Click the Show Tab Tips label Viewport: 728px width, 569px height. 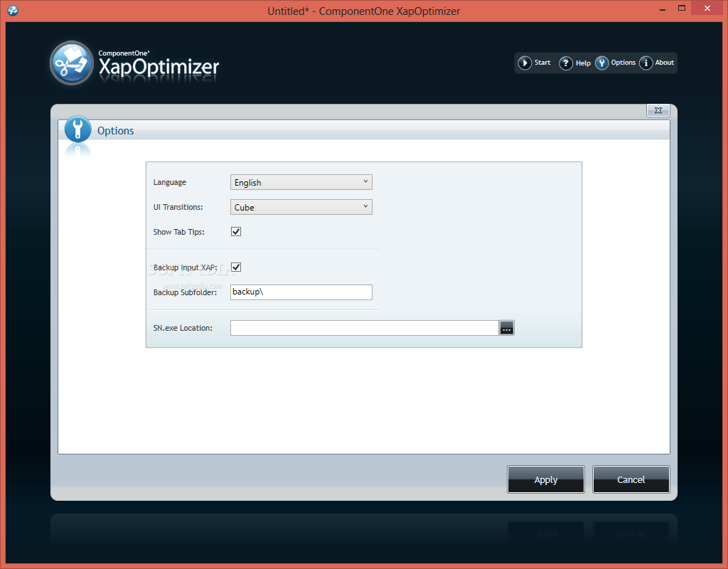178,232
